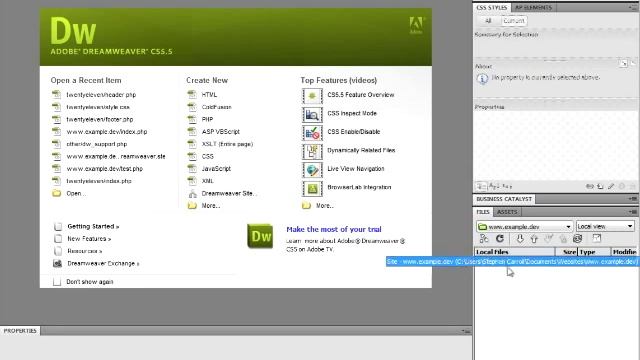
Task: Create a new PHP document
Action: [x=207, y=119]
